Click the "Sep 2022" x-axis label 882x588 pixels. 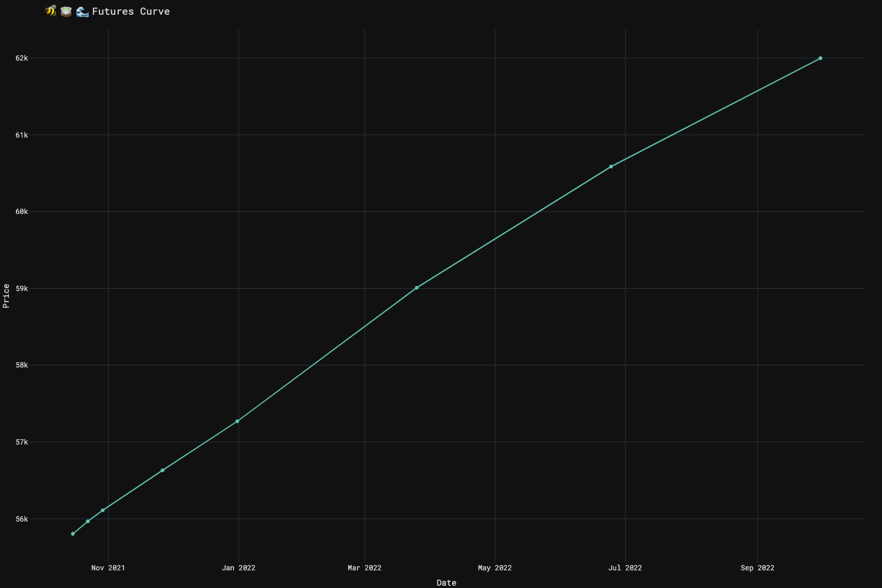pyautogui.click(x=757, y=568)
